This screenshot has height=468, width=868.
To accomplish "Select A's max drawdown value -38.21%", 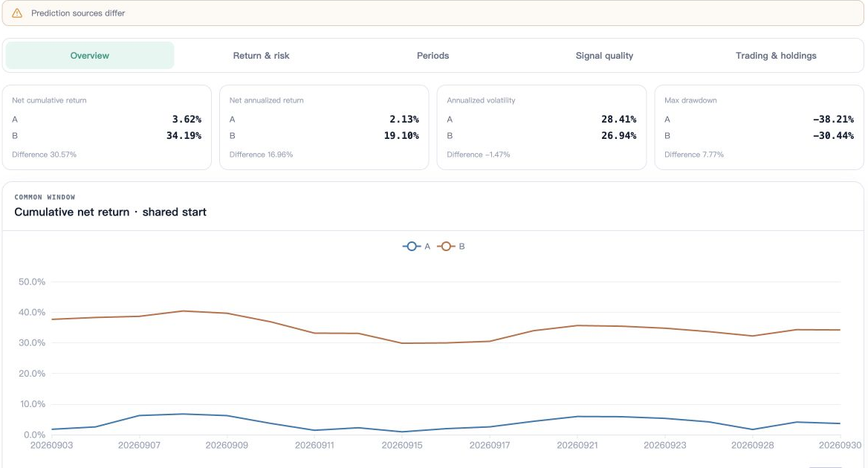I will coord(833,119).
